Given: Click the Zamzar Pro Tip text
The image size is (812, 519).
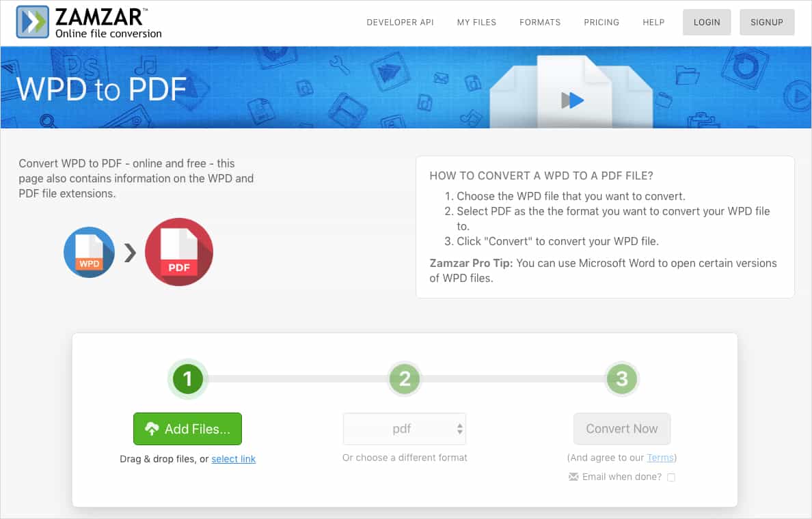Looking at the screenshot, I should click(604, 270).
